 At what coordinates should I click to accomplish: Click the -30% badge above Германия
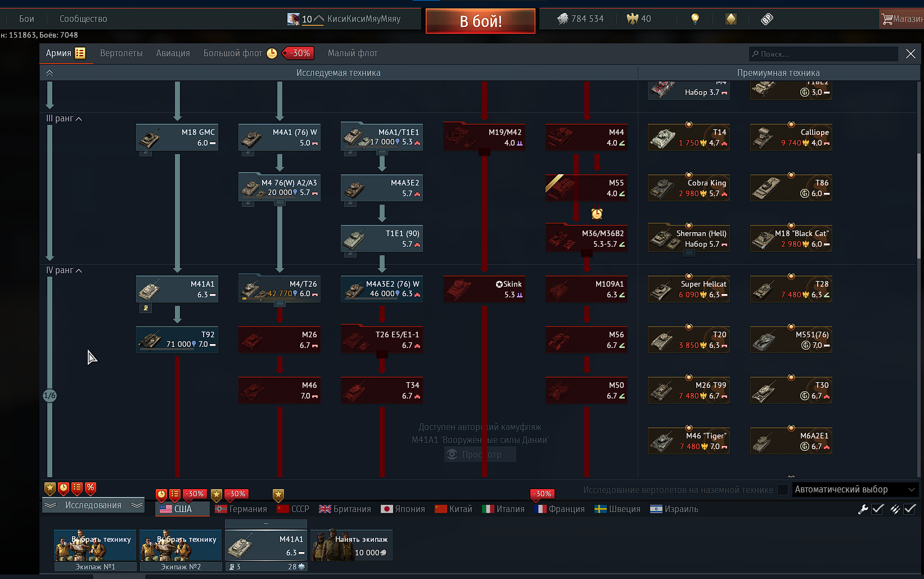pos(236,494)
